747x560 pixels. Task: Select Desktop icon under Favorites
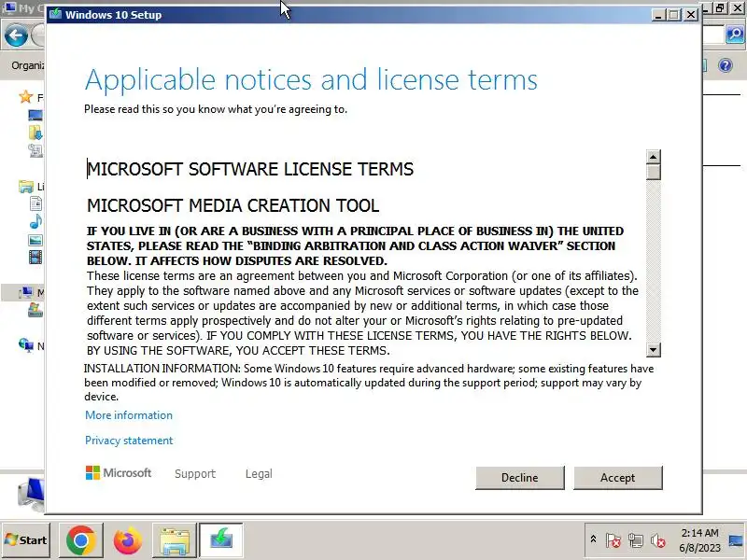tap(35, 115)
